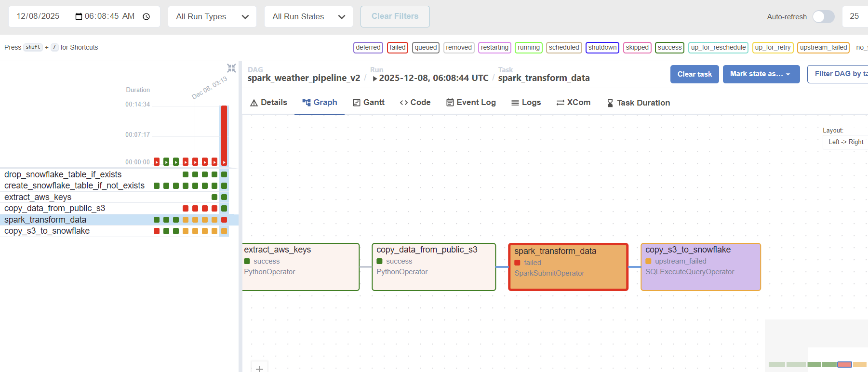This screenshot has height=372, width=868.
Task: Open the clock time-picker icon
Action: point(147,16)
